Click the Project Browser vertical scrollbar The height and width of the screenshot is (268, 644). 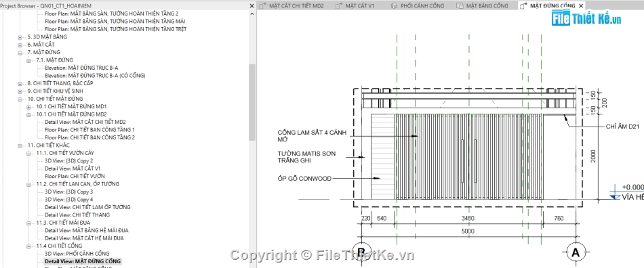(251, 102)
